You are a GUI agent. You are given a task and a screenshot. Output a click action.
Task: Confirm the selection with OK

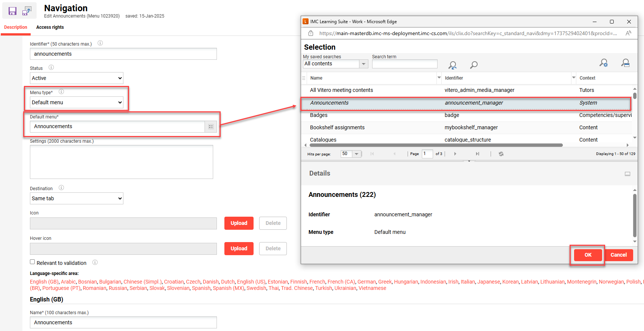(x=588, y=255)
